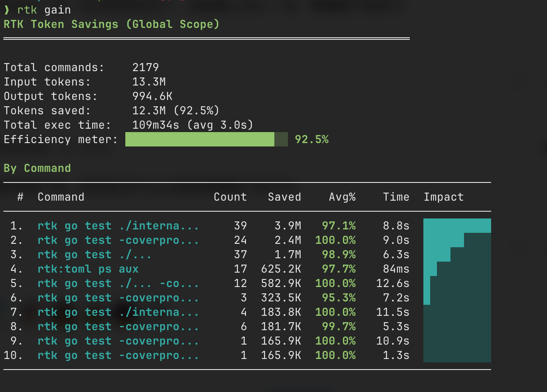Image resolution: width=547 pixels, height=392 pixels.
Task: Click the Output tokens value 994.6K
Action: [152, 96]
